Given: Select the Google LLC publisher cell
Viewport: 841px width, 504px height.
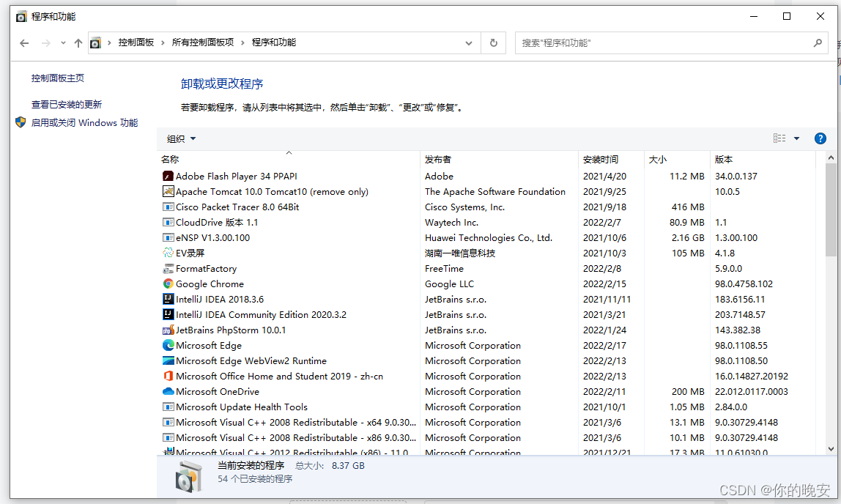Looking at the screenshot, I should pyautogui.click(x=450, y=283).
